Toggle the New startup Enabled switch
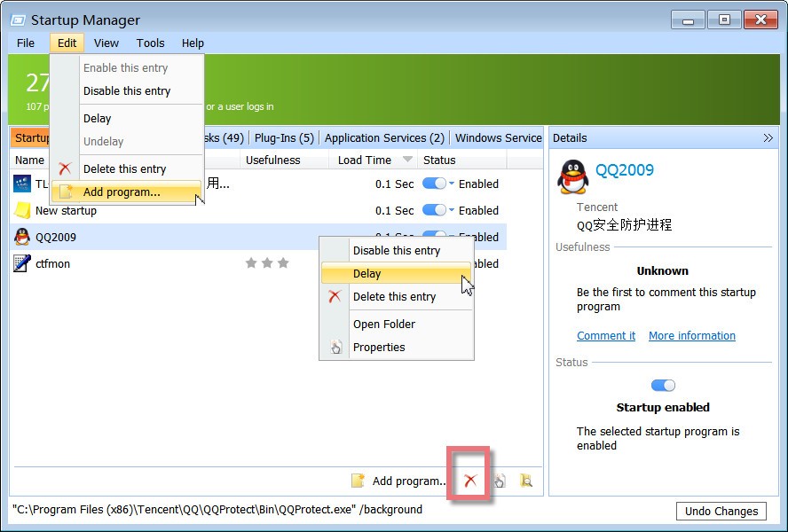 click(x=433, y=210)
